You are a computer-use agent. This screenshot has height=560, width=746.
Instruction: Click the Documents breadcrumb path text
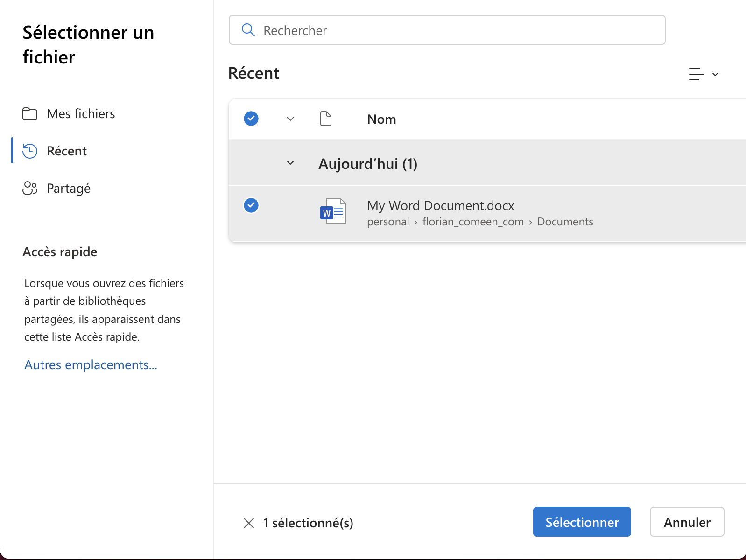(x=565, y=222)
